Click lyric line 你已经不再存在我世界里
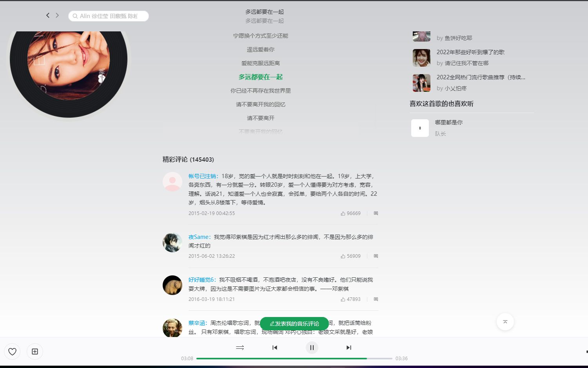 click(261, 91)
